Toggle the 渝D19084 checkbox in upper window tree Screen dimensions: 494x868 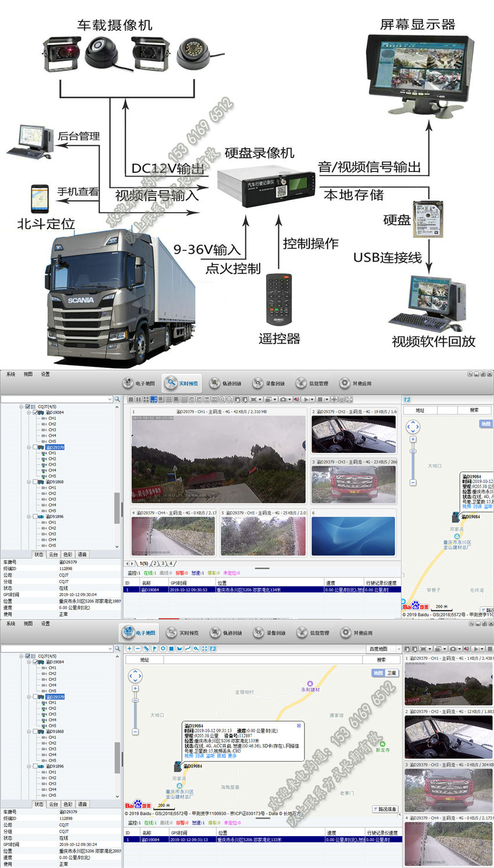point(35,412)
